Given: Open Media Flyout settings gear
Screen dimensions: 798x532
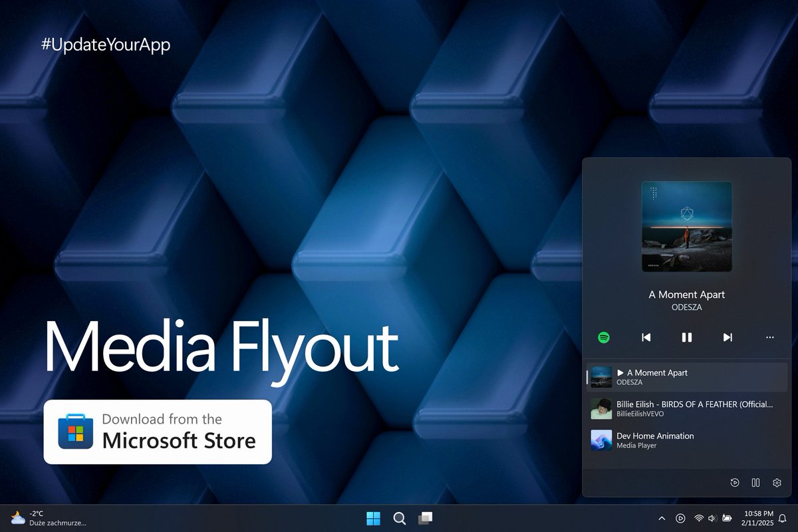Looking at the screenshot, I should 777,483.
